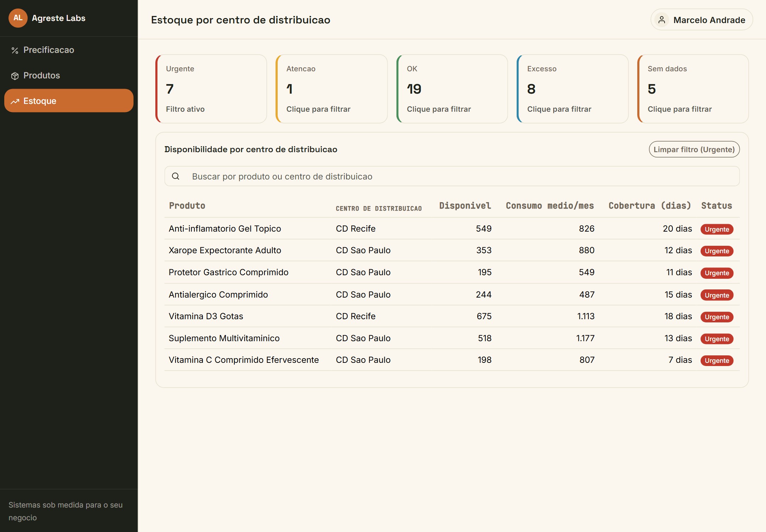Click the box icon next to Produtos
This screenshot has height=532, width=766.
click(15, 76)
